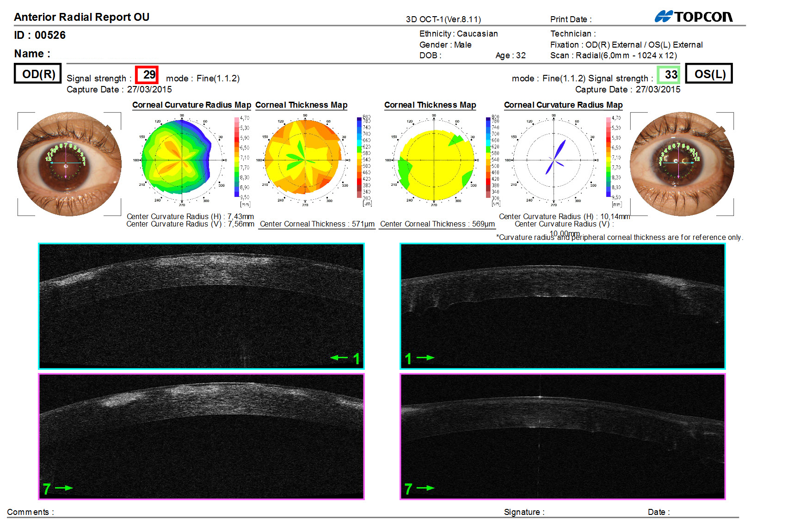Click the OS curvature radius color scale bar

[609, 157]
